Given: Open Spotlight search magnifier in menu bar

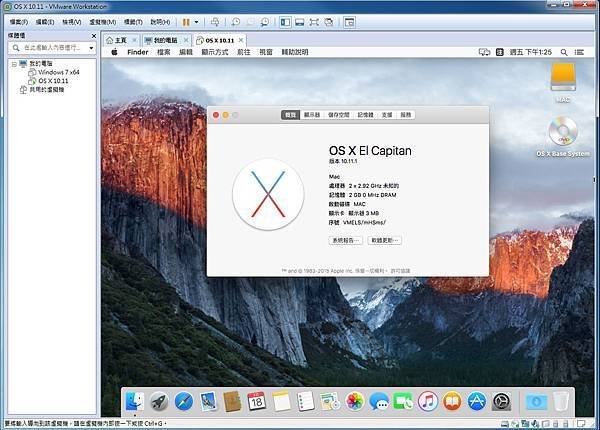Looking at the screenshot, I should (564, 52).
